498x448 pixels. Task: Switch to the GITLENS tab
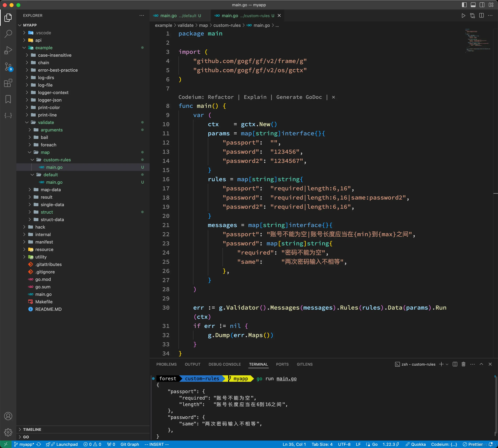pos(305,364)
